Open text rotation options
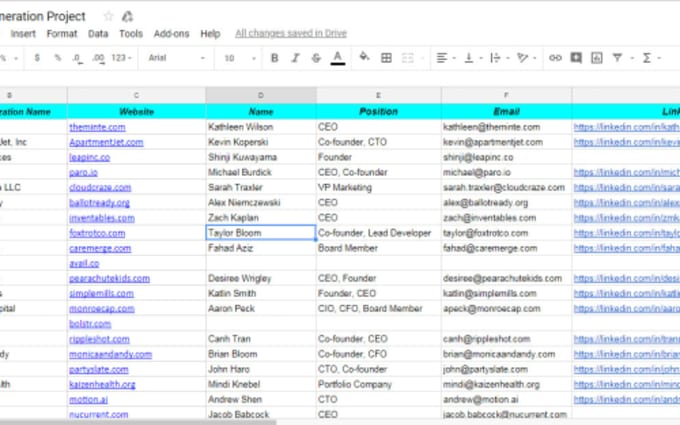The image size is (680, 425). tap(523, 58)
